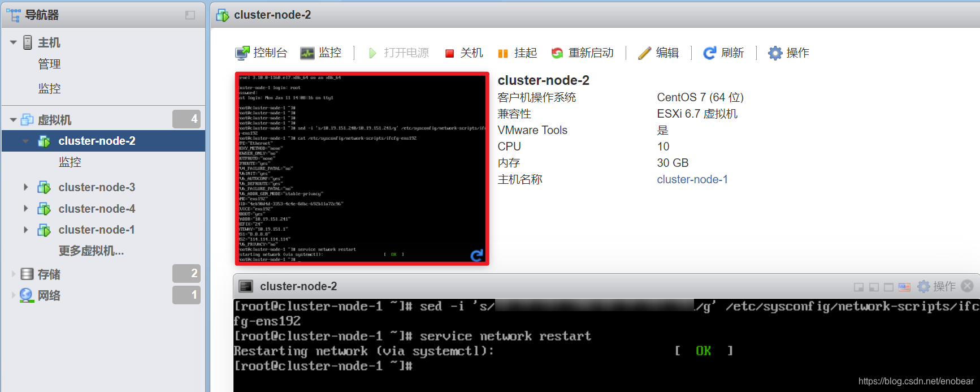Select cluster-node-4 in navigator

pyautogui.click(x=97, y=209)
